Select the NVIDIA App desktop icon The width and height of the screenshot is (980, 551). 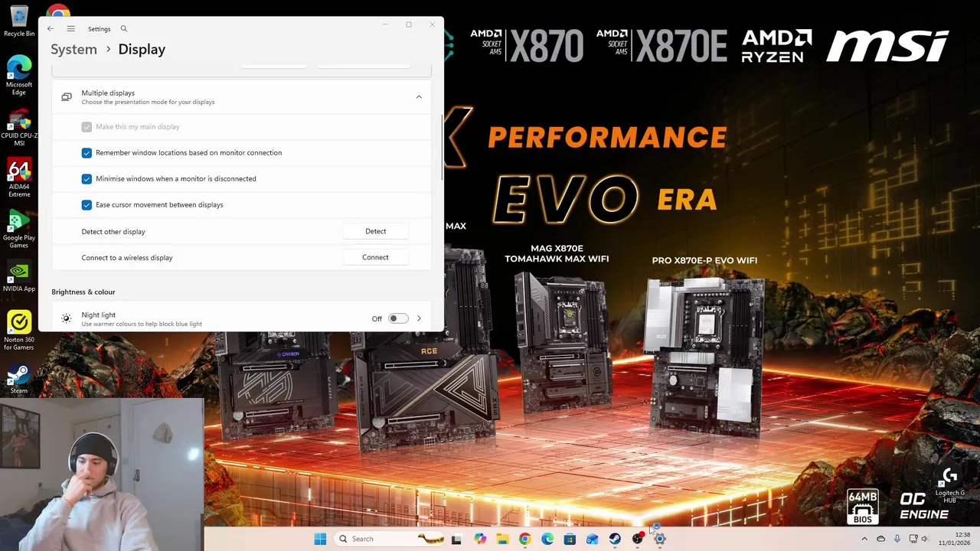pyautogui.click(x=19, y=277)
